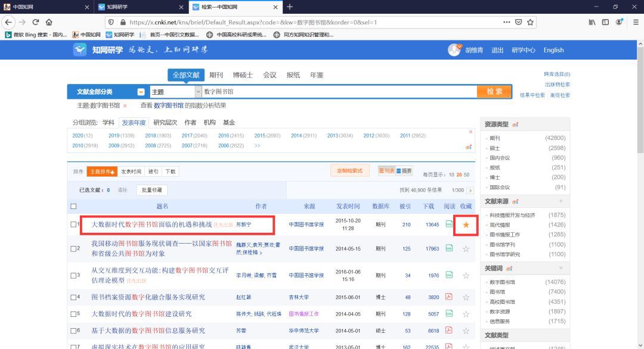Open the 主题 search field dropdown

tap(199, 92)
